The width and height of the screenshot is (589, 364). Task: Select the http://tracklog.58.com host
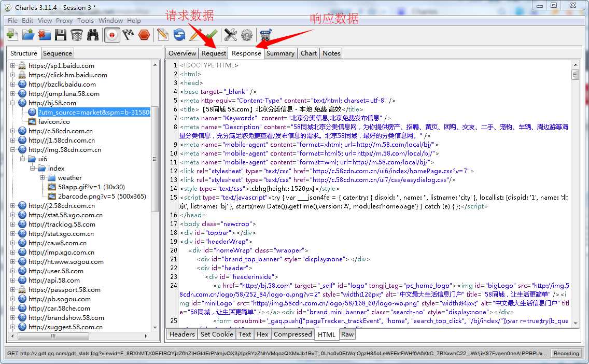pos(62,225)
